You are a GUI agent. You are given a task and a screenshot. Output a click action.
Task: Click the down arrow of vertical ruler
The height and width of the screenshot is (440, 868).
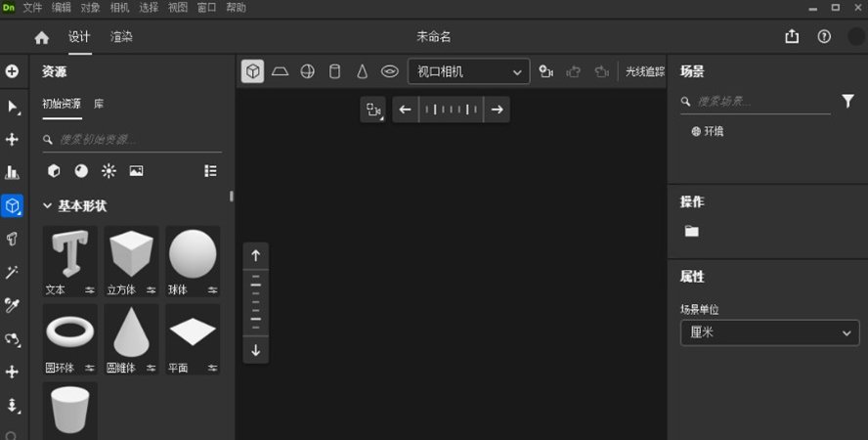(256, 350)
